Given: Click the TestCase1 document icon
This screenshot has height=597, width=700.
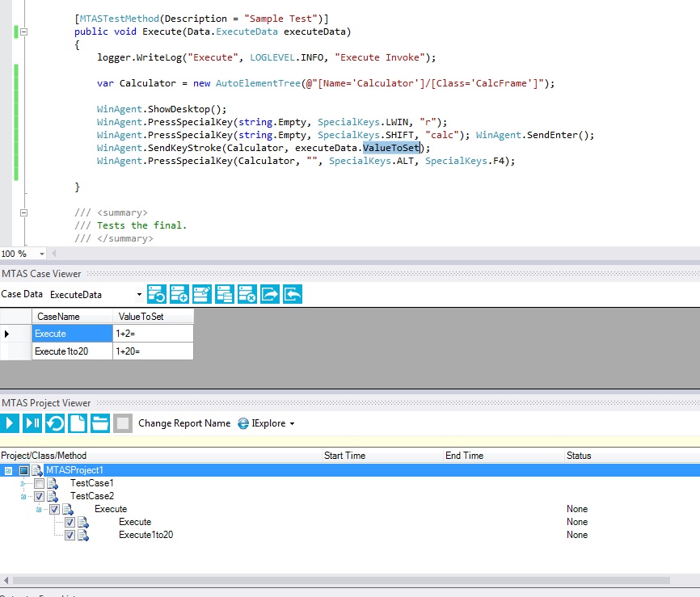Looking at the screenshot, I should coord(53,483).
